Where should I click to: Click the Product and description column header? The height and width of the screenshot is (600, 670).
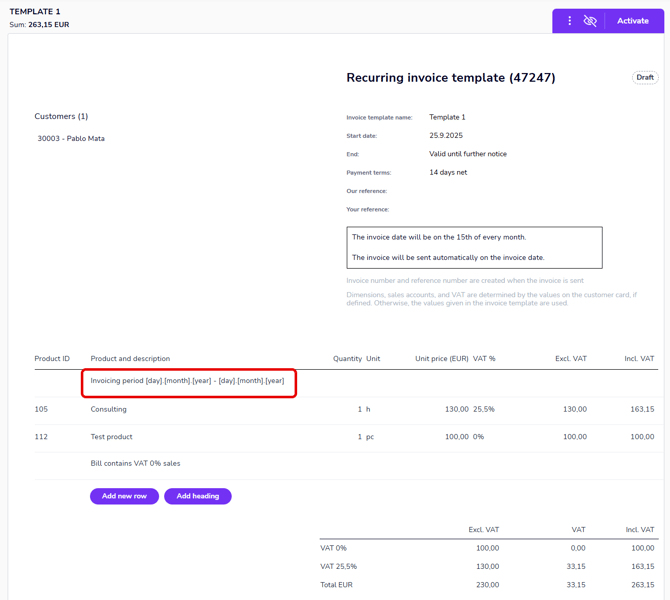(130, 359)
